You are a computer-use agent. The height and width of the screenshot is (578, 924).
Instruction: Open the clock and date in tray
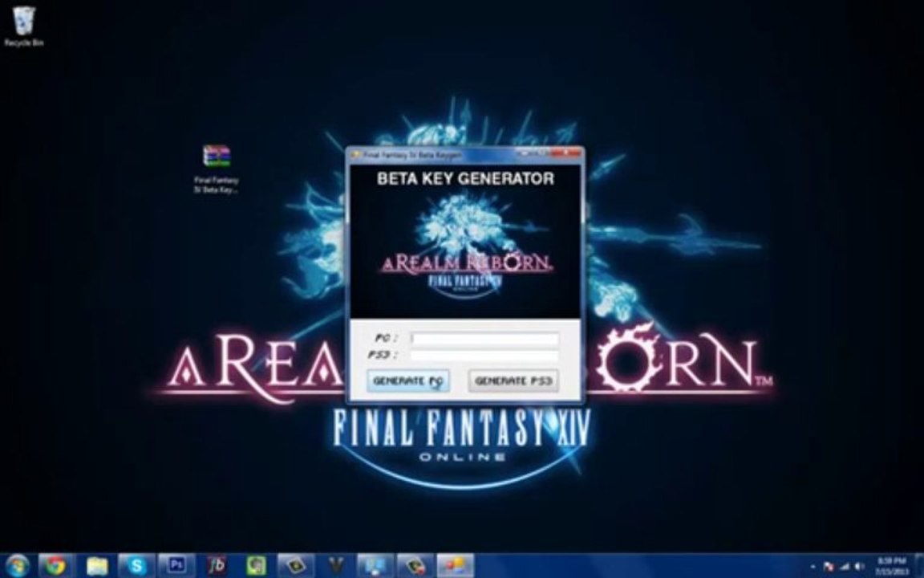click(x=891, y=566)
